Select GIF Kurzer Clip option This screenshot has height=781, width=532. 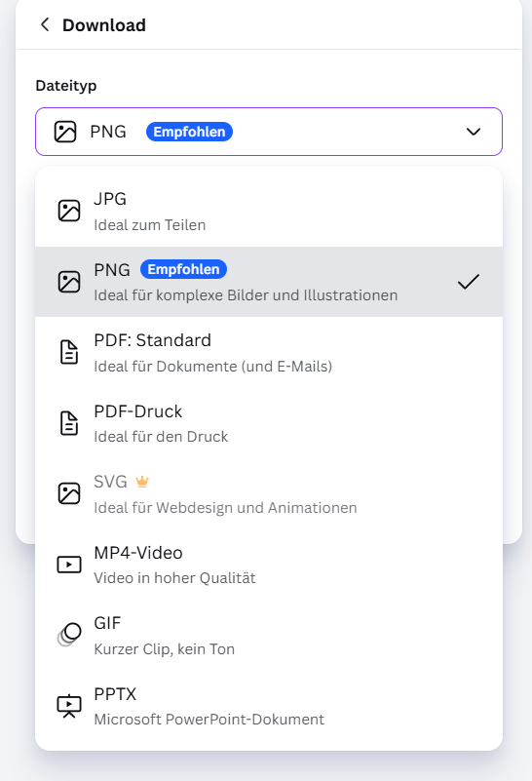(269, 636)
